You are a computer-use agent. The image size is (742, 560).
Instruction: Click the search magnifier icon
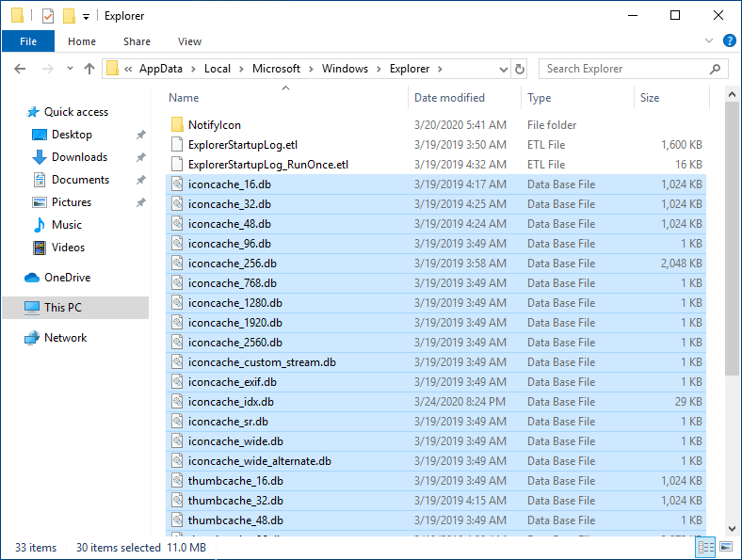point(715,69)
